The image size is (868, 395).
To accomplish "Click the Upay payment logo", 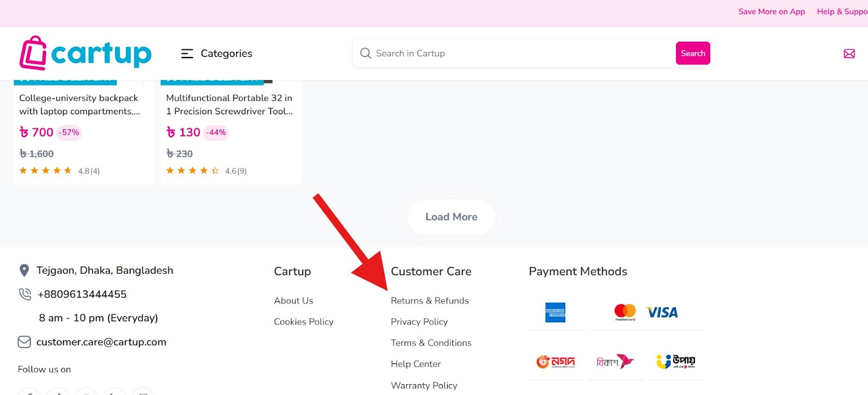I will click(x=675, y=361).
